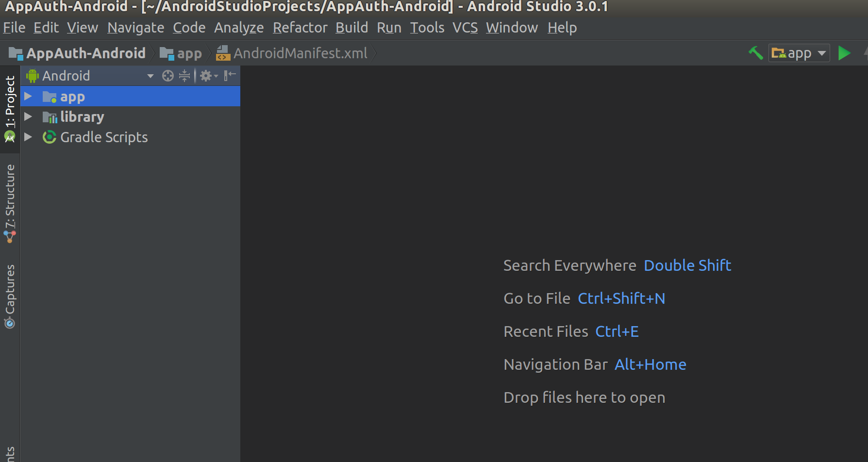Open the VCS menu
Screen dimensions: 868x462
click(x=465, y=28)
